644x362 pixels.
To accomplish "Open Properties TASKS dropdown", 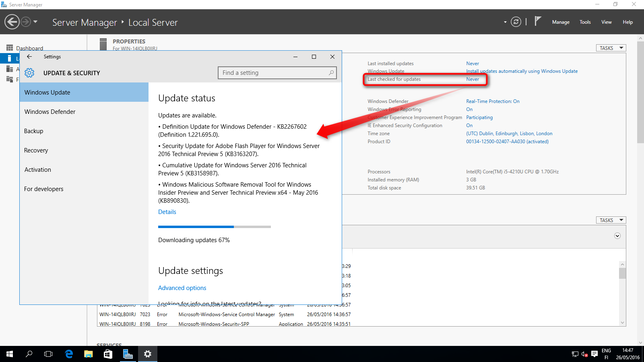I will 611,48.
